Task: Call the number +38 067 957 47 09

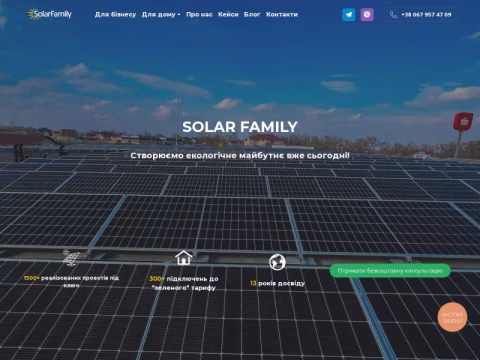Action: tap(426, 15)
